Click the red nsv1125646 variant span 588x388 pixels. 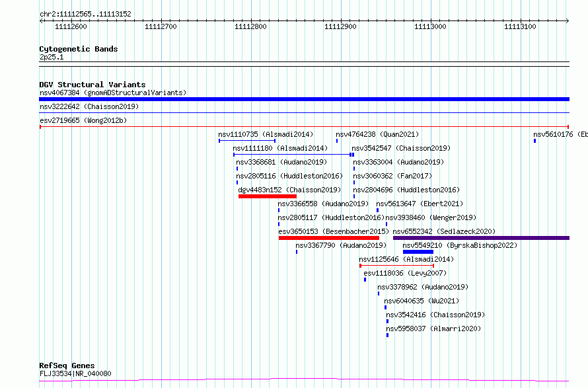(x=397, y=266)
